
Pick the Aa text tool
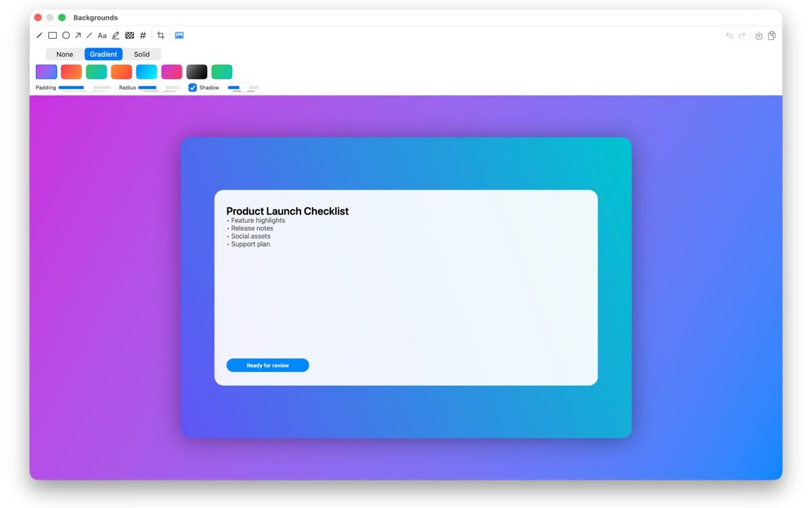tap(102, 35)
